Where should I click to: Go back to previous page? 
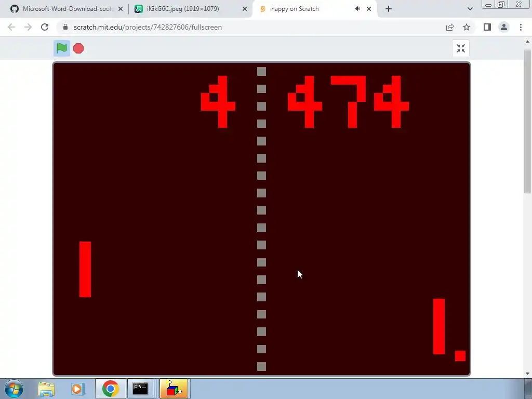pos(11,27)
